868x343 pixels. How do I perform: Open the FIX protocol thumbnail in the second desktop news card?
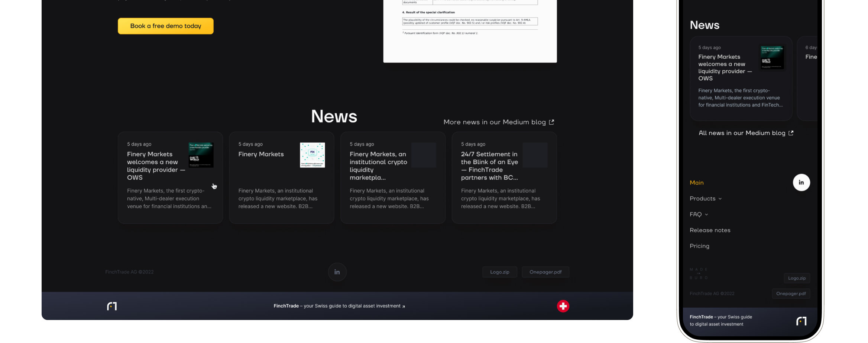point(312,155)
